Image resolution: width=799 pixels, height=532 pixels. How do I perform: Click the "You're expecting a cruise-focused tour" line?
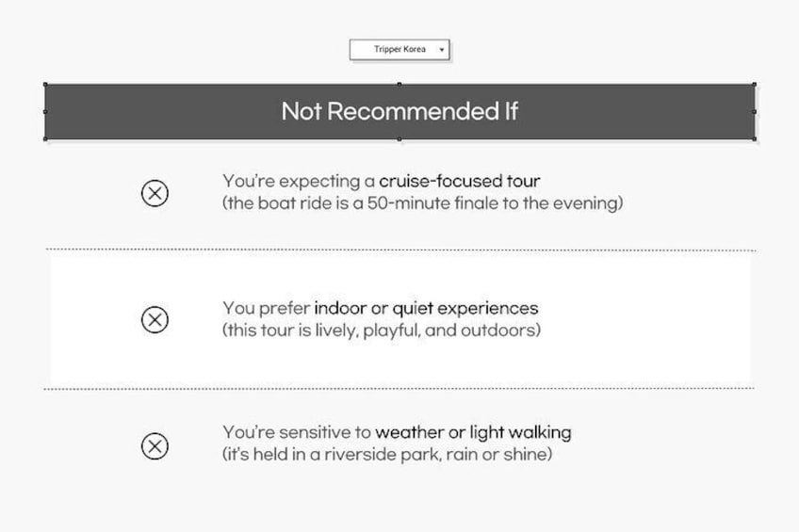point(382,181)
